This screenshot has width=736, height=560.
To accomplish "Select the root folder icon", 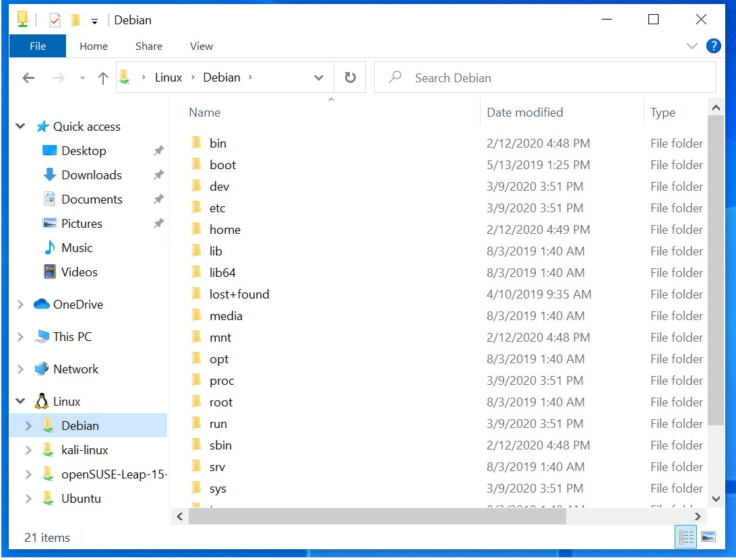I will pyautogui.click(x=197, y=402).
